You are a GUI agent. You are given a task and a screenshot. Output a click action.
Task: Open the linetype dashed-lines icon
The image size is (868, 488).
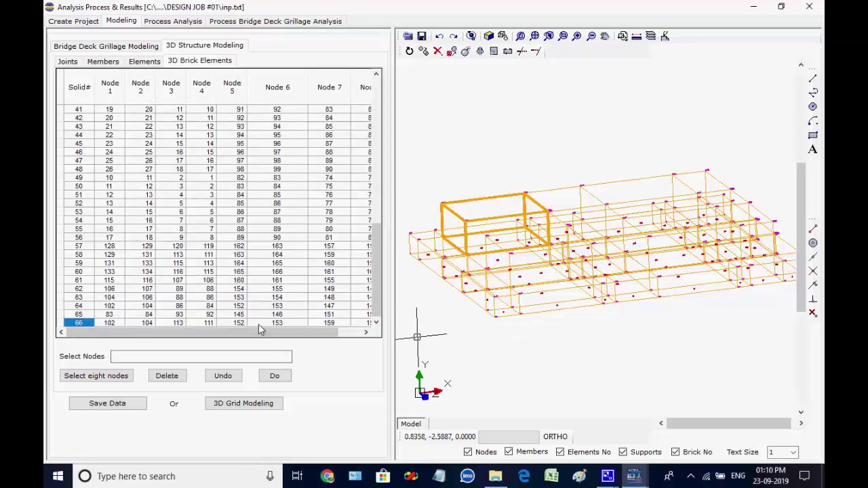pos(636,36)
